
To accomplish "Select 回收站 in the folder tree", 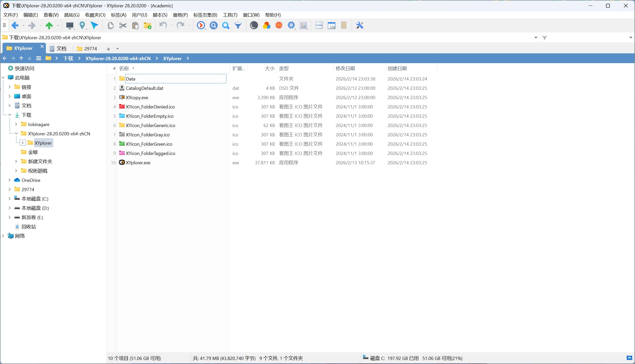I will pyautogui.click(x=29, y=227).
